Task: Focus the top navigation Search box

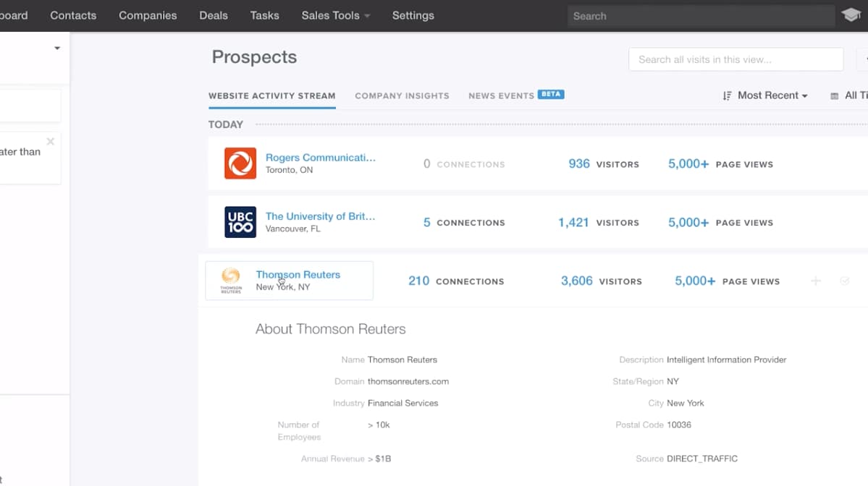Action: (x=699, y=15)
